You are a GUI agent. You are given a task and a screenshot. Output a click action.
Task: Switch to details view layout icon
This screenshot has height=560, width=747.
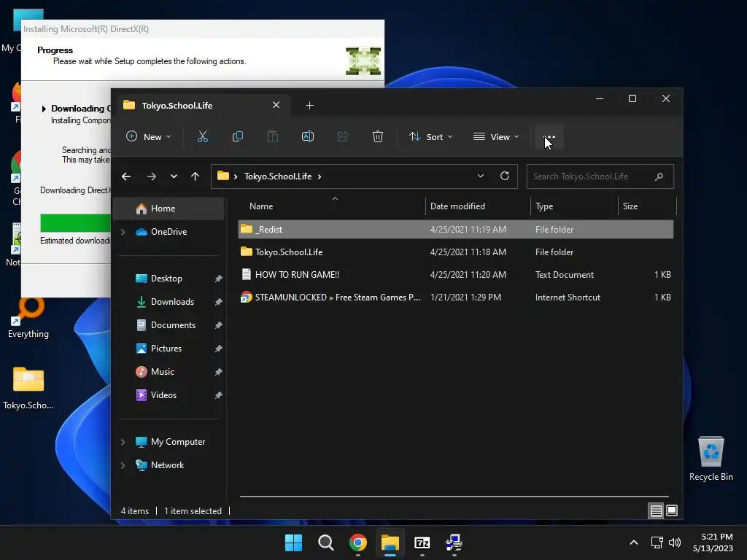656,511
